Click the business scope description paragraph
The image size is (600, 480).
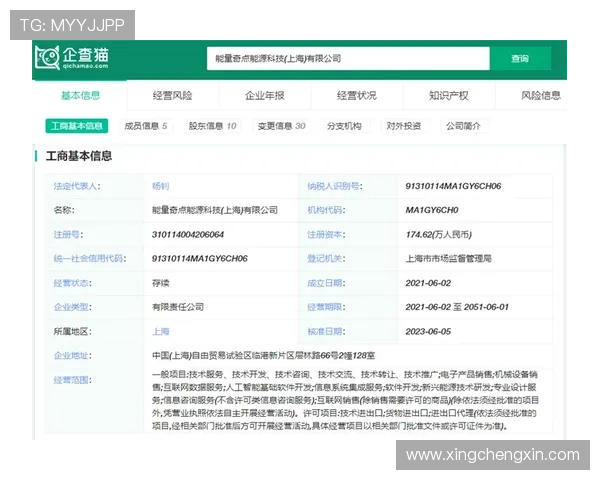(x=345, y=400)
